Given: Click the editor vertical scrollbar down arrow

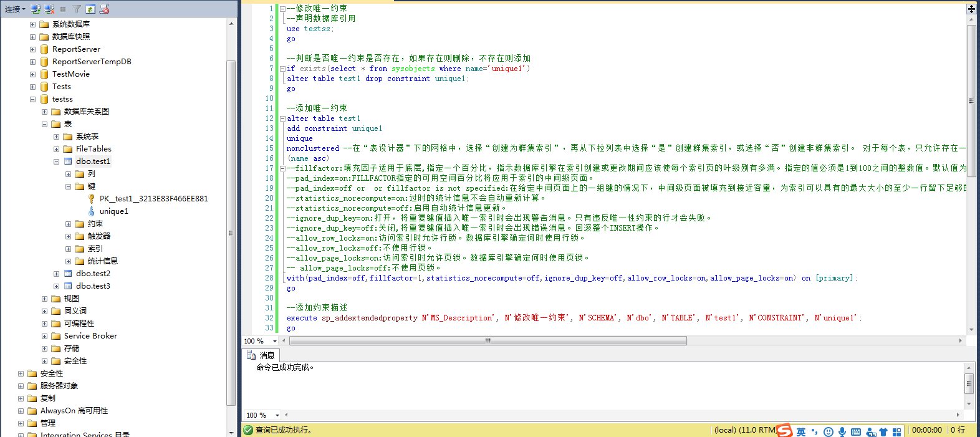Looking at the screenshot, I should 971,330.
